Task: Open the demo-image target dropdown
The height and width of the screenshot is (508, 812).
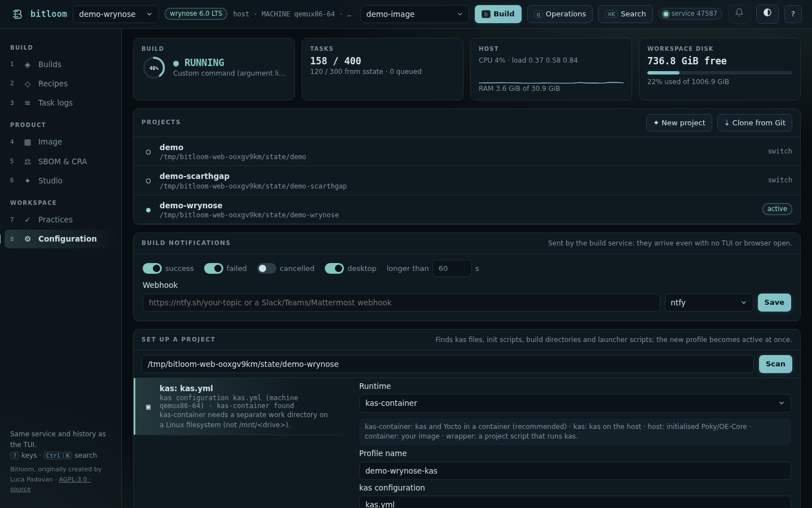Action: tap(414, 14)
